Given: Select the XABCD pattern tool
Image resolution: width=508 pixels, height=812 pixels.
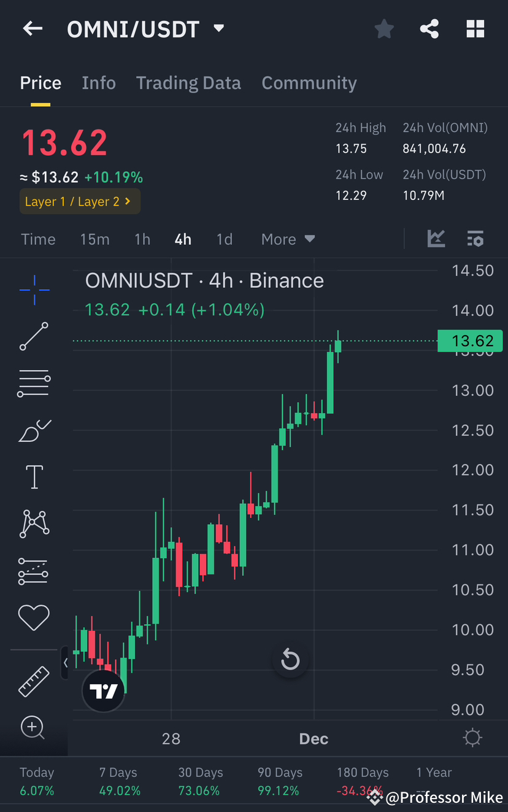Looking at the screenshot, I should (34, 524).
